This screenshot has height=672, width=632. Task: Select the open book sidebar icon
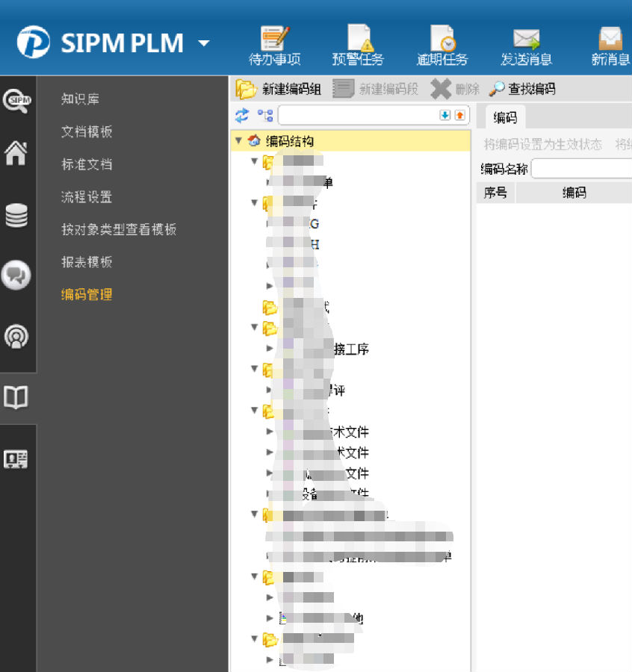(x=16, y=397)
